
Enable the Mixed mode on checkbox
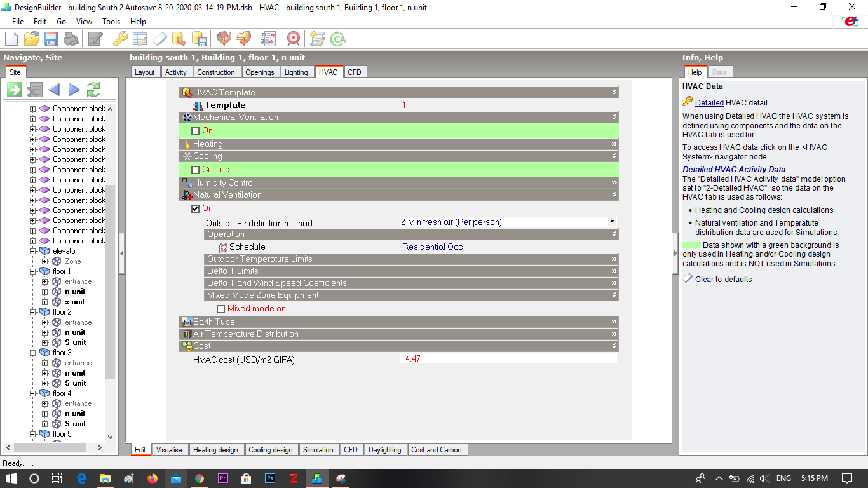coord(221,309)
